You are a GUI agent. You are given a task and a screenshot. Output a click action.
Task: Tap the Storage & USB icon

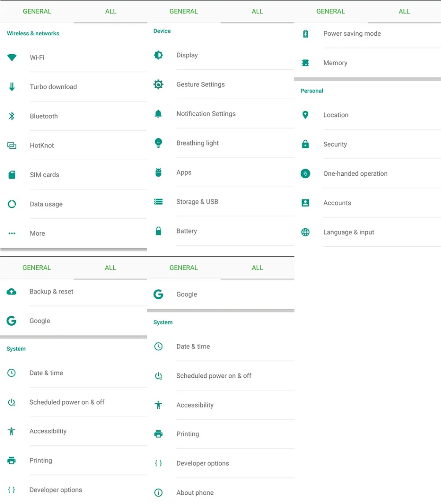[x=158, y=202]
